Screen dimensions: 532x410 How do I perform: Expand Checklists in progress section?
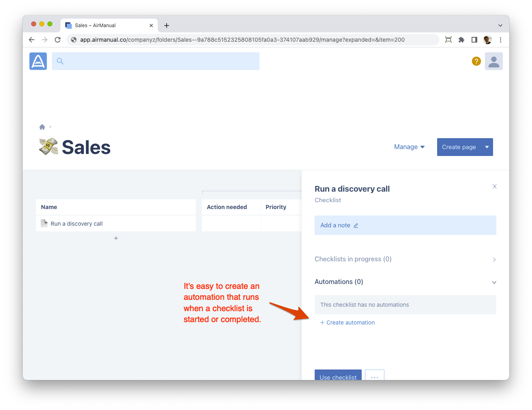[x=405, y=259]
